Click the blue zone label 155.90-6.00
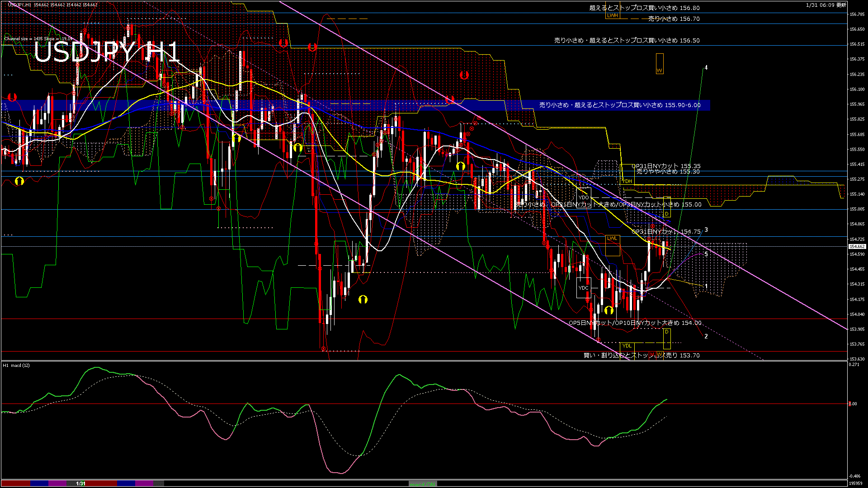Screen dimensions: 868x488 point(619,105)
